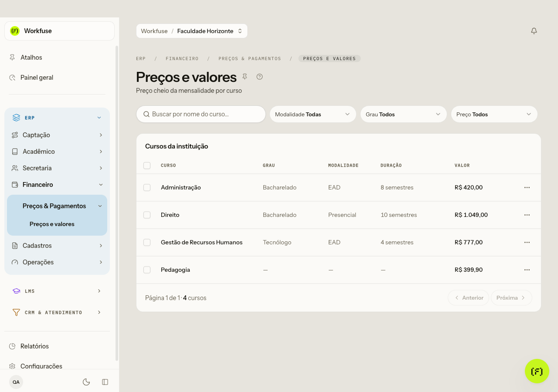Open the notifications bell
Image resolution: width=558 pixels, height=392 pixels.
point(534,31)
